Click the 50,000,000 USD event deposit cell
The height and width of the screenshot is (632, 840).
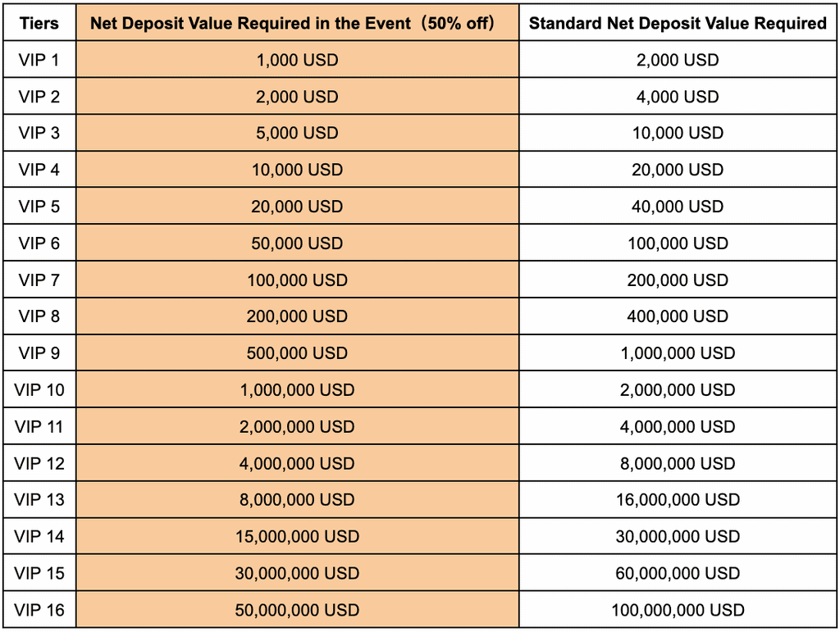(x=297, y=610)
